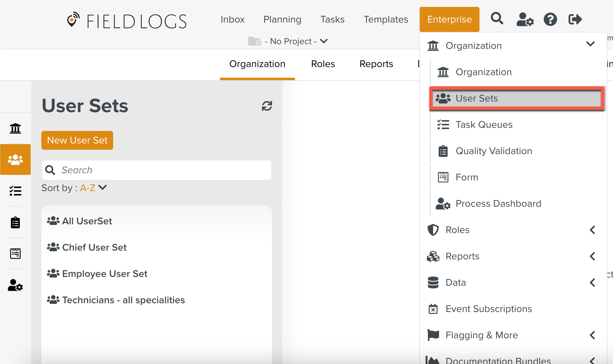Focus the user sets Search field

coord(163,170)
